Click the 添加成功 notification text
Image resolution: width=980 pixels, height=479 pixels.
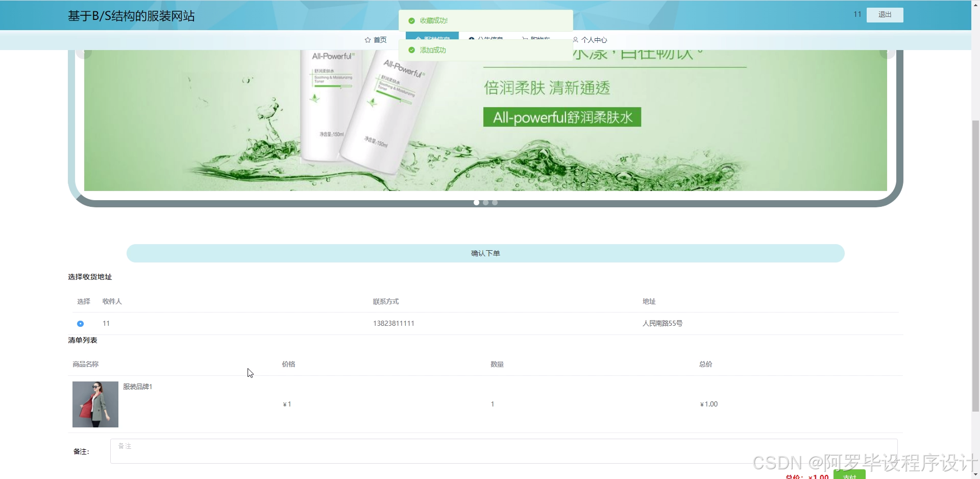[433, 50]
